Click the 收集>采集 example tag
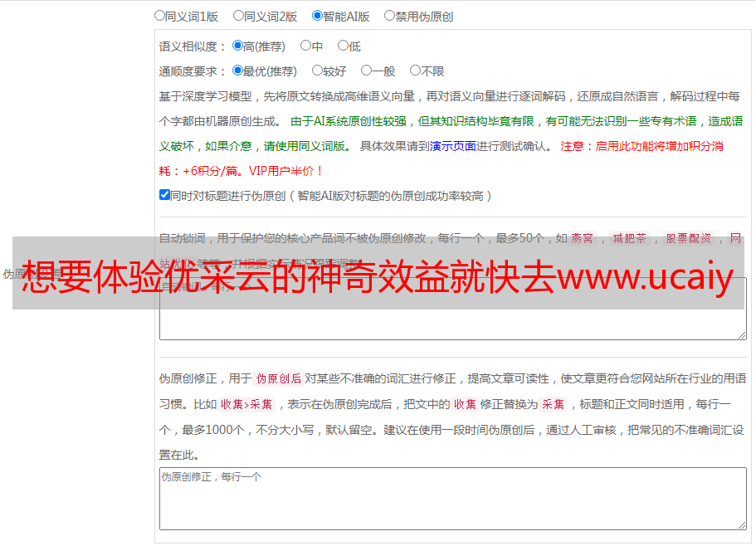This screenshot has height=546, width=756. point(246,404)
